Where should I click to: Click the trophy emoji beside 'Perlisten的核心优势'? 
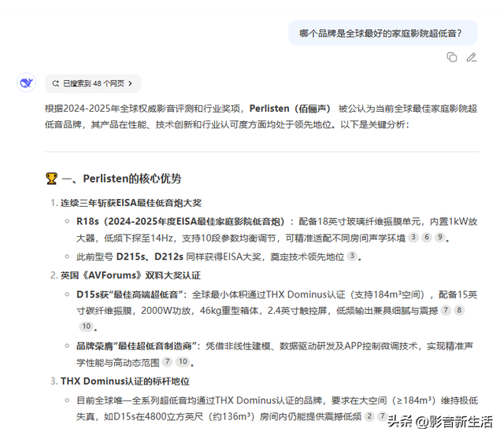[x=51, y=179]
